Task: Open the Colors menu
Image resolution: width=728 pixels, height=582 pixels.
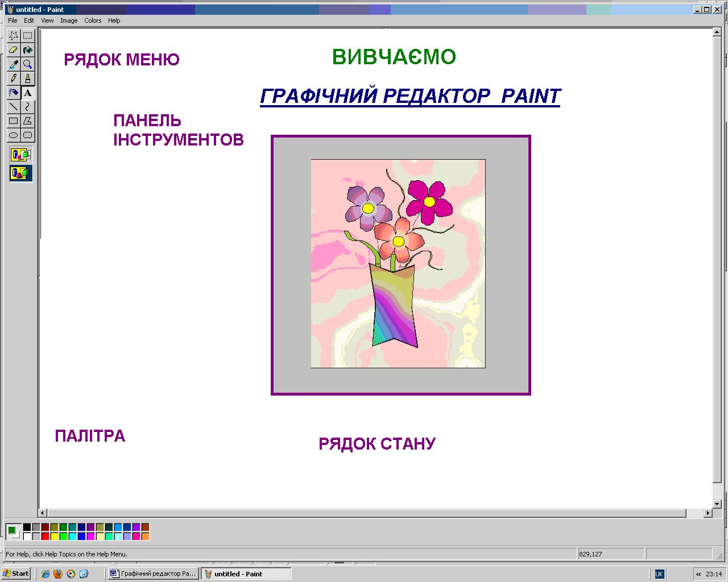Action: tap(93, 20)
